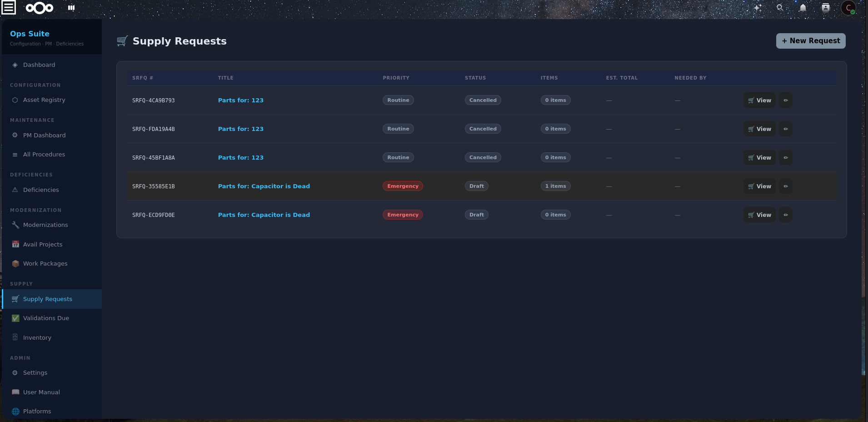868x422 pixels.
Task: Open Inventory section
Action: click(52, 338)
